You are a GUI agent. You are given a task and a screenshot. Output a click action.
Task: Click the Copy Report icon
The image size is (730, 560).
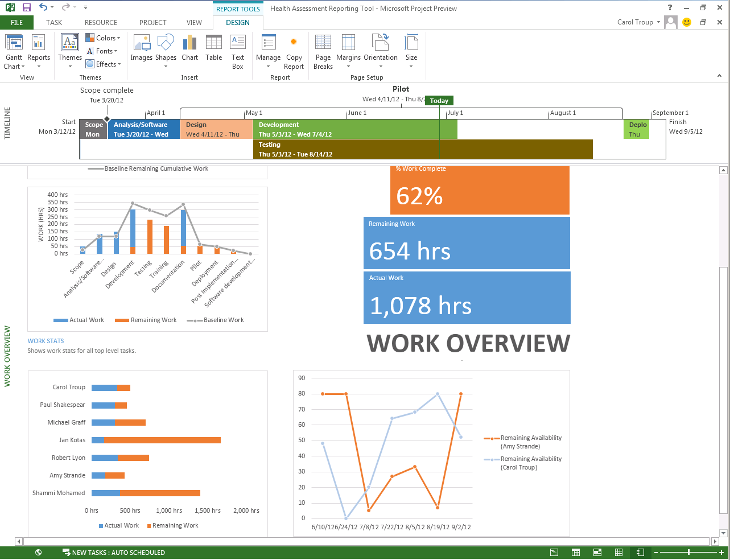294,50
